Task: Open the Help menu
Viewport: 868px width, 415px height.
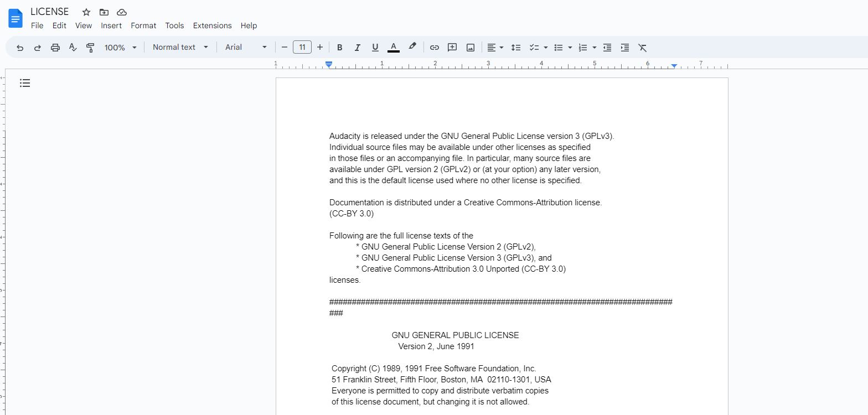Action: pos(249,25)
